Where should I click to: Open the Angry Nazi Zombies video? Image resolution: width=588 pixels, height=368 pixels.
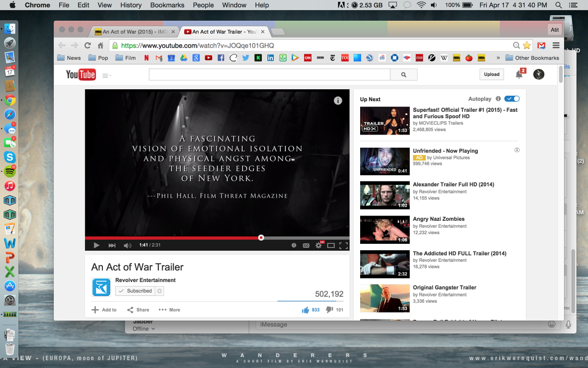pyautogui.click(x=439, y=219)
